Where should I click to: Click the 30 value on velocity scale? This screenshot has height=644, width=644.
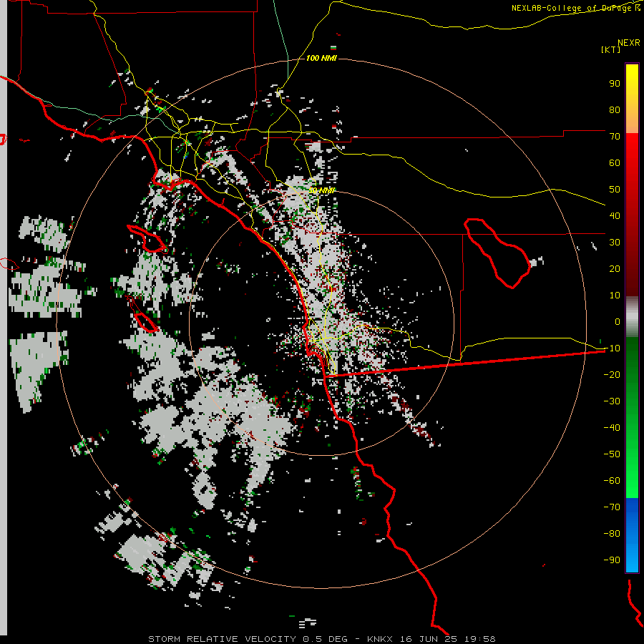pos(615,243)
